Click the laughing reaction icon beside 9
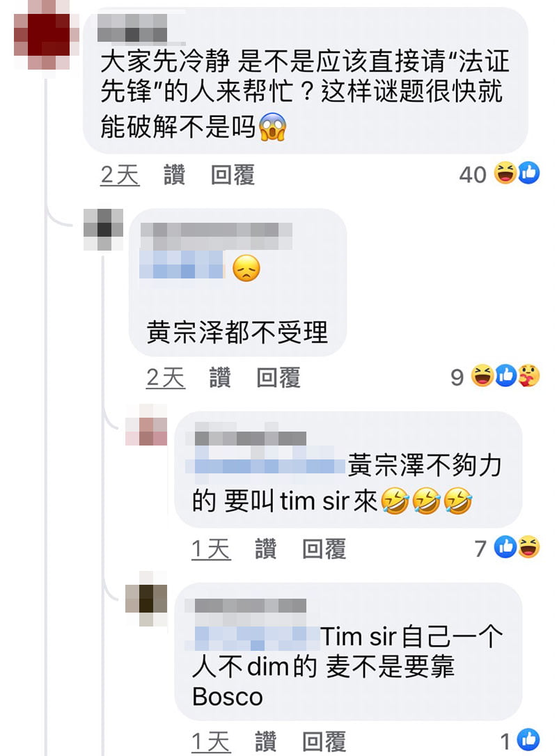This screenshot has height=756, width=557. 483,376
